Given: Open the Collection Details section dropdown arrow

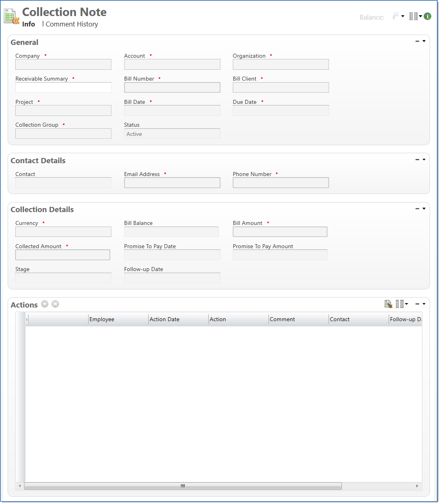Looking at the screenshot, I should 424,208.
